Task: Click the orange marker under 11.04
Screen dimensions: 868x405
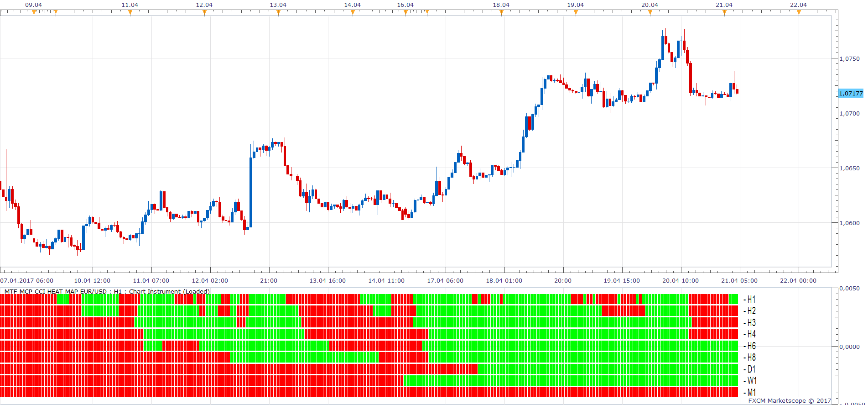Action: [130, 12]
